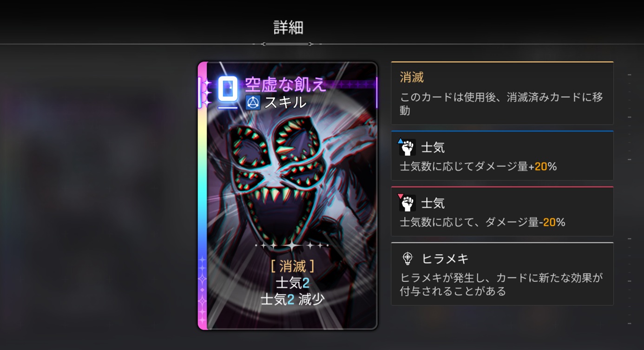Click the diamond sparkles on card's lower edge
This screenshot has width=644, height=350.
203,289
